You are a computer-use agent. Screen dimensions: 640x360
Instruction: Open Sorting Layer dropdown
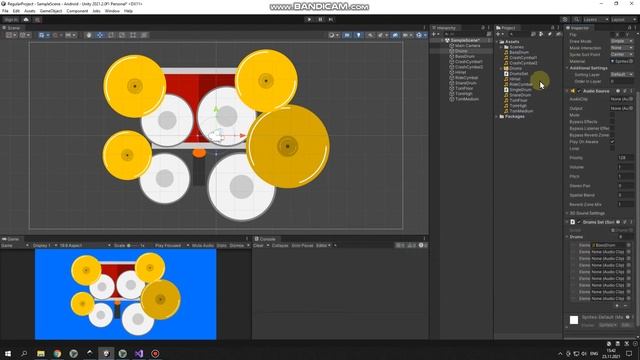tap(622, 75)
